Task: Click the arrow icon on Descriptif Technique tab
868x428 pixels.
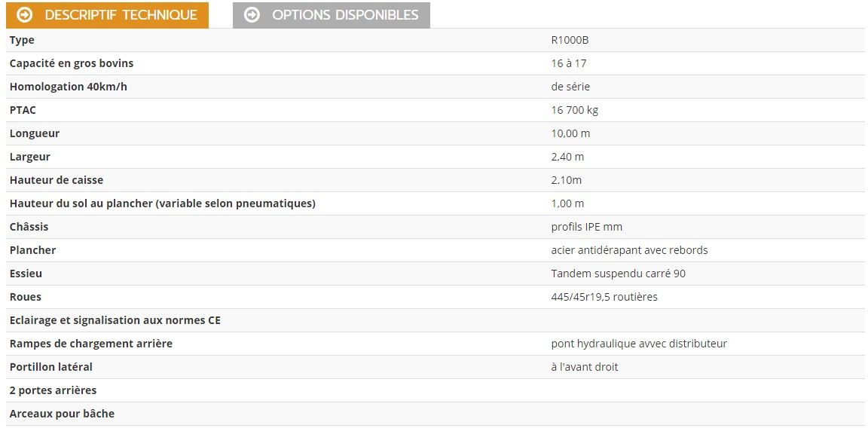Action: [x=24, y=15]
